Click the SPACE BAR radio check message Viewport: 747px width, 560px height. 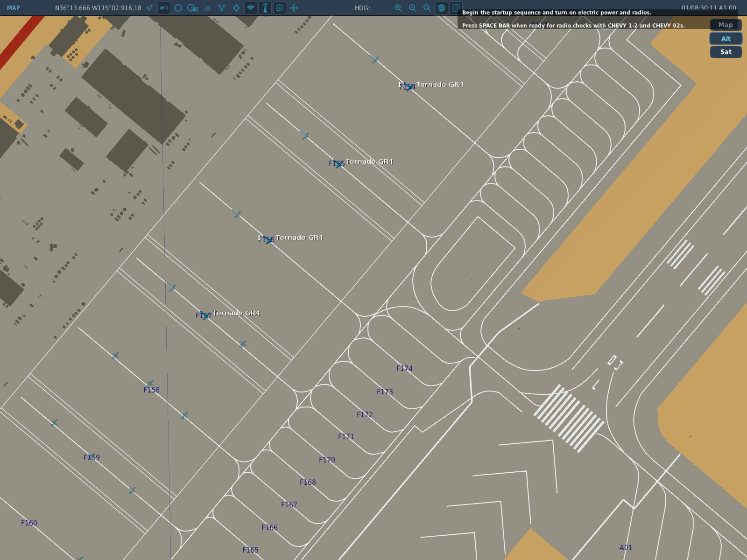click(x=573, y=26)
